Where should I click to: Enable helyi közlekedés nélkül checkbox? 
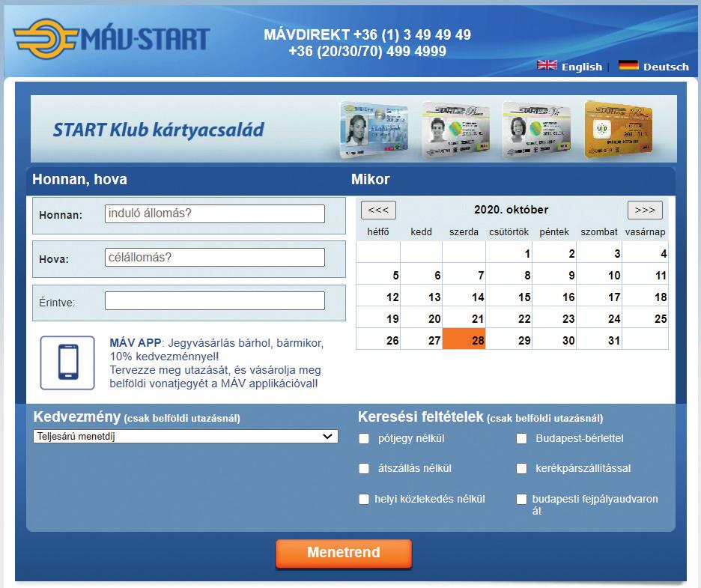[364, 499]
